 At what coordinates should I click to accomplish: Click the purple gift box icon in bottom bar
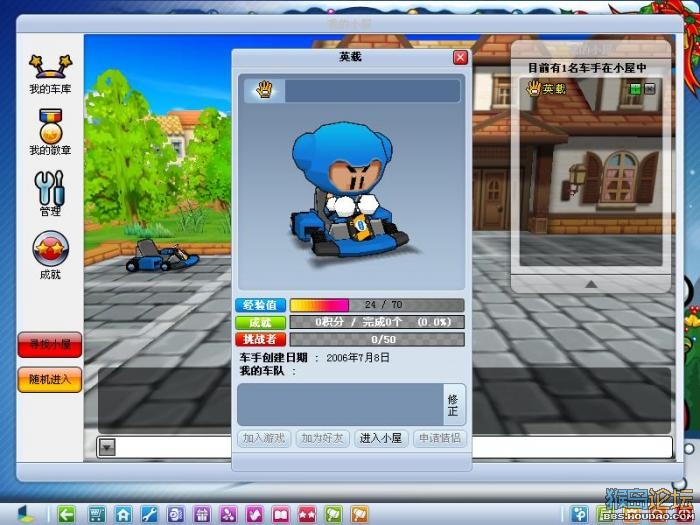[x=202, y=515]
